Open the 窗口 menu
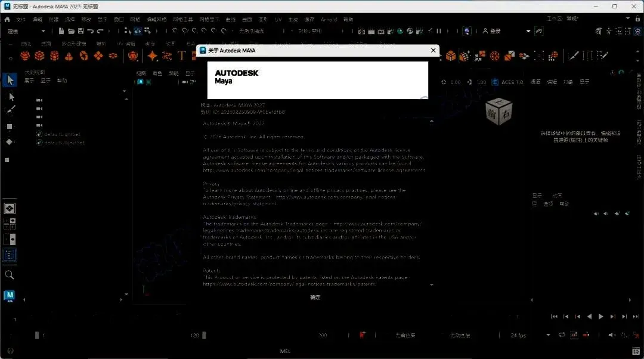Screen dimensions: 644x359 (119, 19)
